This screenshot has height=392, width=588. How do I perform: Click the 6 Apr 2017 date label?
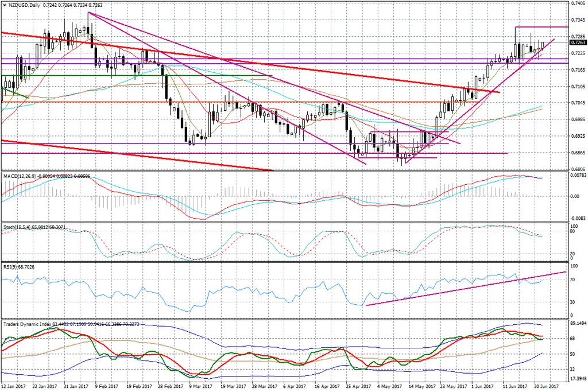pyautogui.click(x=294, y=386)
